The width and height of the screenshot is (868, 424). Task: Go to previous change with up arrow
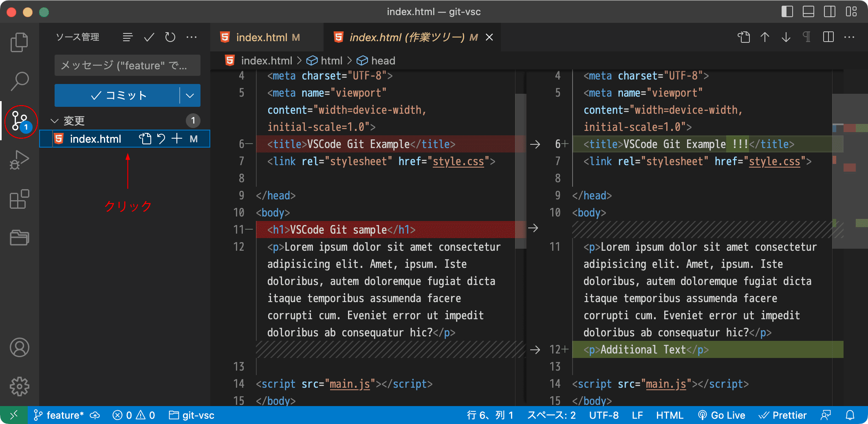765,37
